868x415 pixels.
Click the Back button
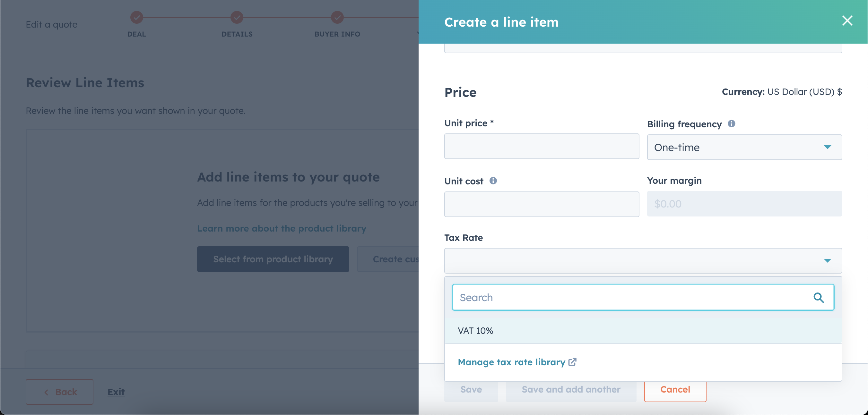pos(60,392)
